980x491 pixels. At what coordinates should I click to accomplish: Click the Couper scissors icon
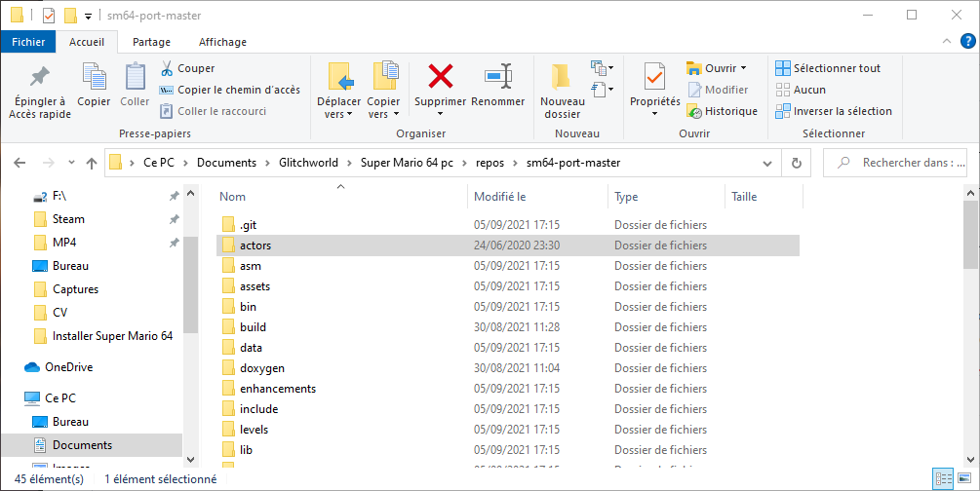pyautogui.click(x=167, y=68)
